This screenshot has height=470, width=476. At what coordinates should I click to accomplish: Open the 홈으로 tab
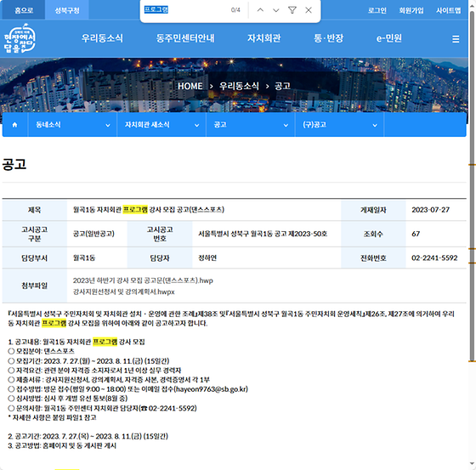click(x=24, y=10)
